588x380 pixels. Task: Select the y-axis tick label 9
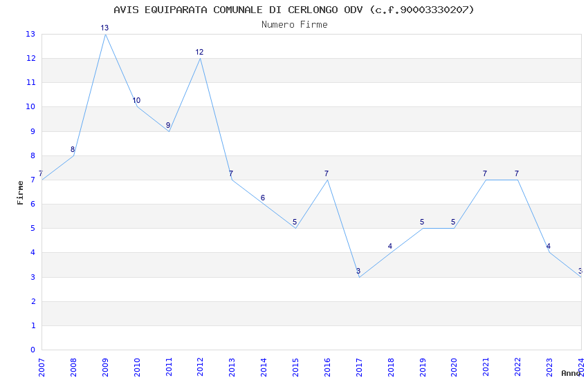click(x=33, y=131)
